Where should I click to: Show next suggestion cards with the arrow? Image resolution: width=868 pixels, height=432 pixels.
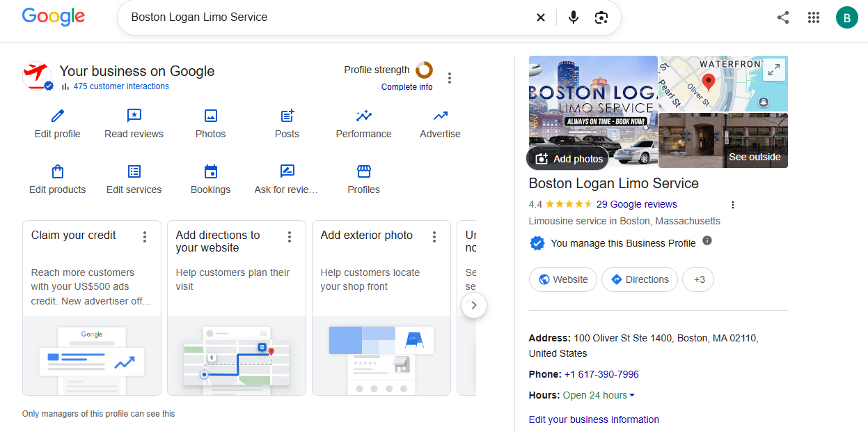click(474, 304)
